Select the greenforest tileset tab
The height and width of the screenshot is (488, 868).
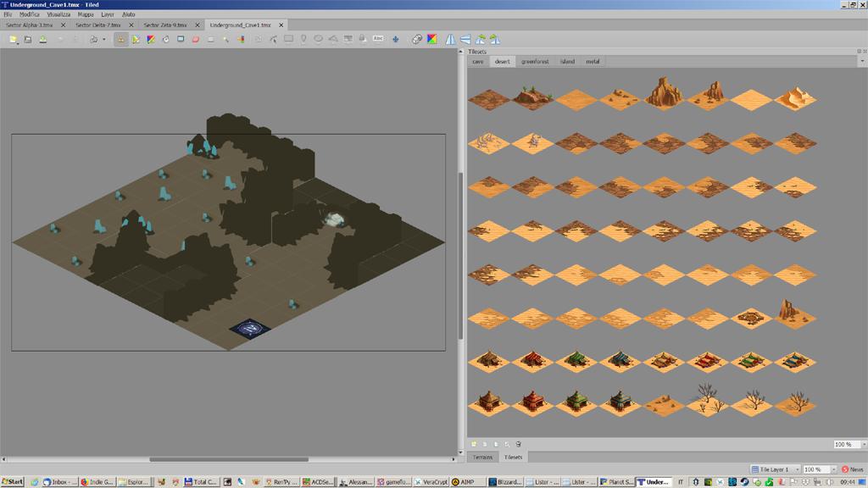tap(535, 61)
